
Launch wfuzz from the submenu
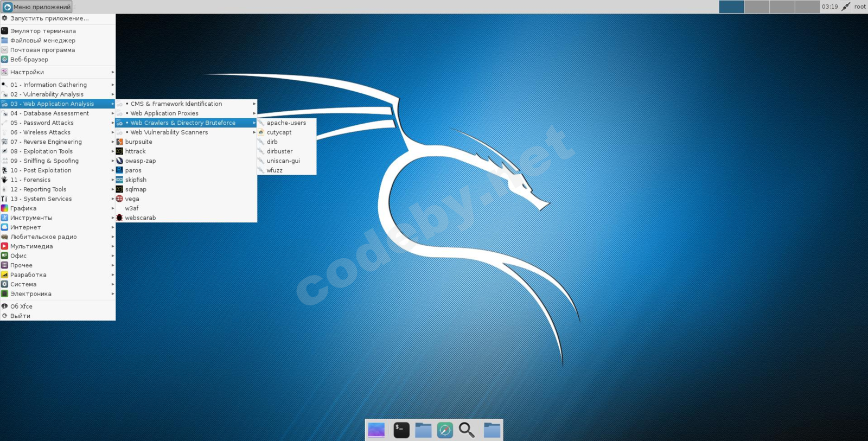286,170
